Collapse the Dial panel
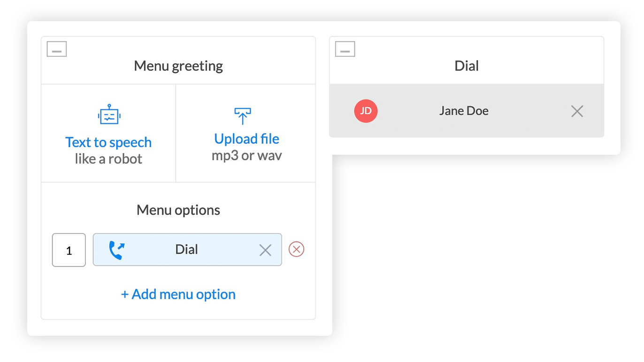Viewport: 644px width, 362px height. (345, 49)
